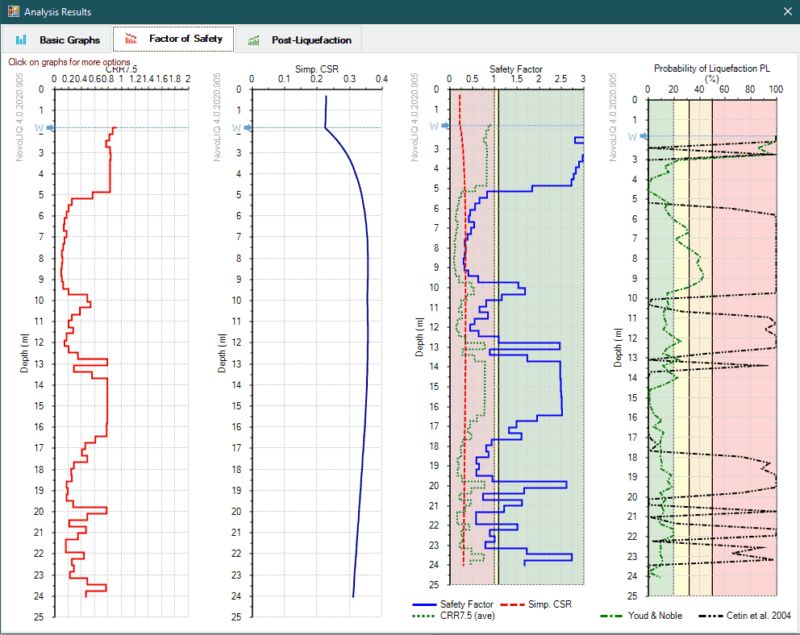Click the Depth [m] axis label of CRR7.5 graph
800x635 pixels.
pyautogui.click(x=24, y=353)
